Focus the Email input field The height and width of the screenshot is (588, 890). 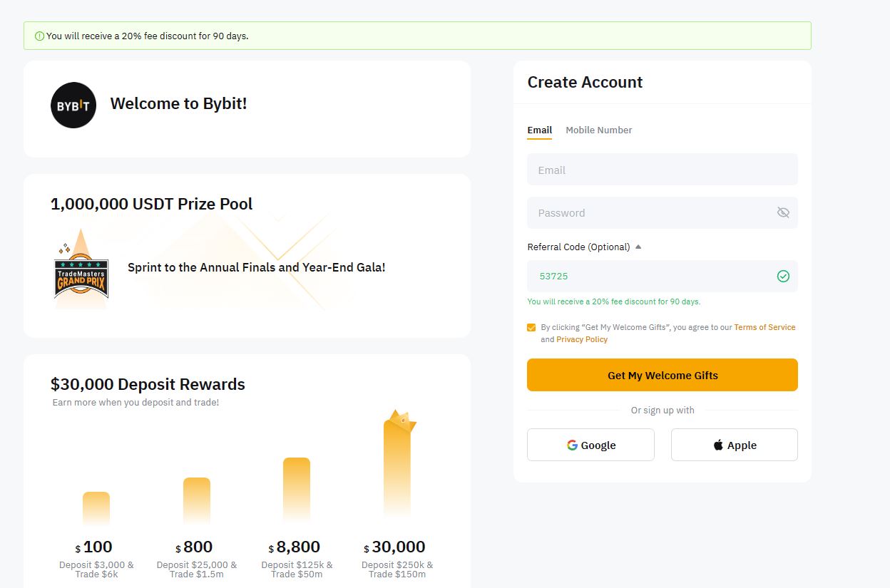pos(663,170)
